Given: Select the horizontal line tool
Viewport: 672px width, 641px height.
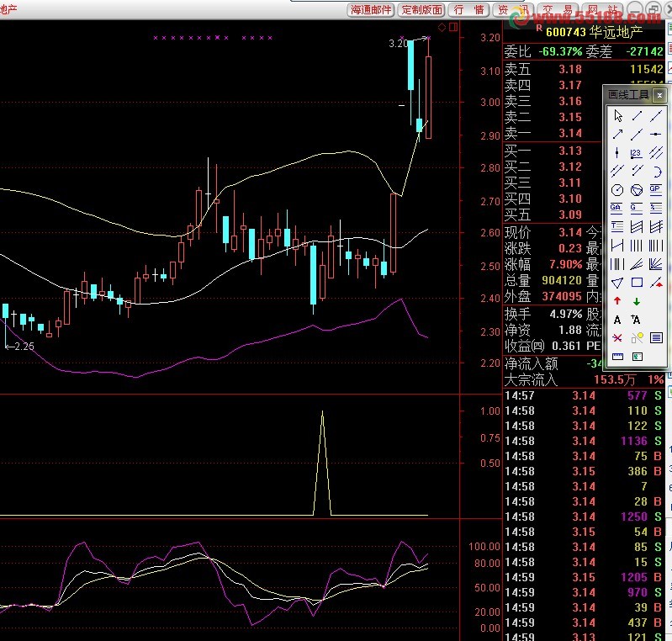Looking at the screenshot, I should (x=656, y=135).
